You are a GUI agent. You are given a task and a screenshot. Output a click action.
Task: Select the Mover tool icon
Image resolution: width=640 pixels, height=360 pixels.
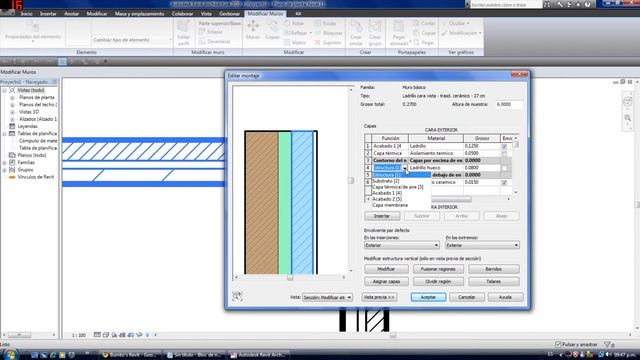click(x=253, y=26)
